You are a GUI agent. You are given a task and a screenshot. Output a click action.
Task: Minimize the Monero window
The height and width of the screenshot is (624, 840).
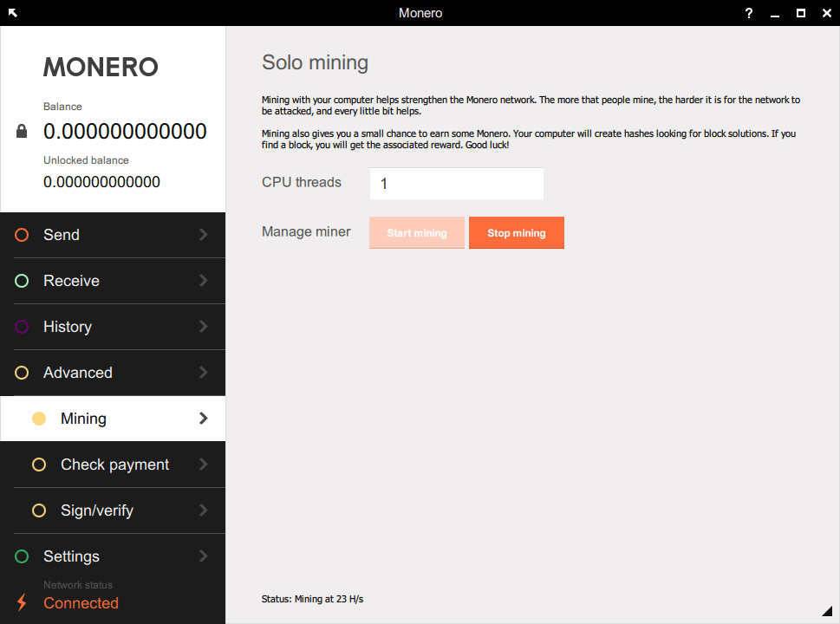click(775, 16)
